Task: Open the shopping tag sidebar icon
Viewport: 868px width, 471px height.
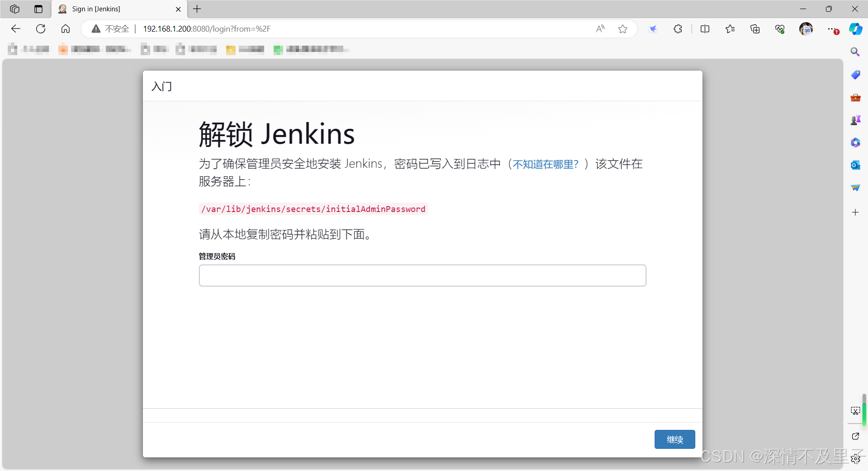Action: coord(855,75)
